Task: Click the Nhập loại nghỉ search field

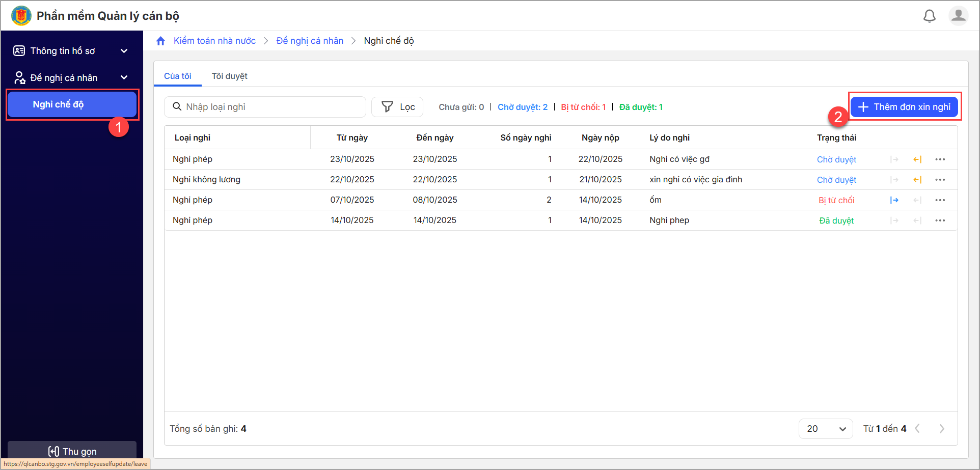Action: [270, 107]
